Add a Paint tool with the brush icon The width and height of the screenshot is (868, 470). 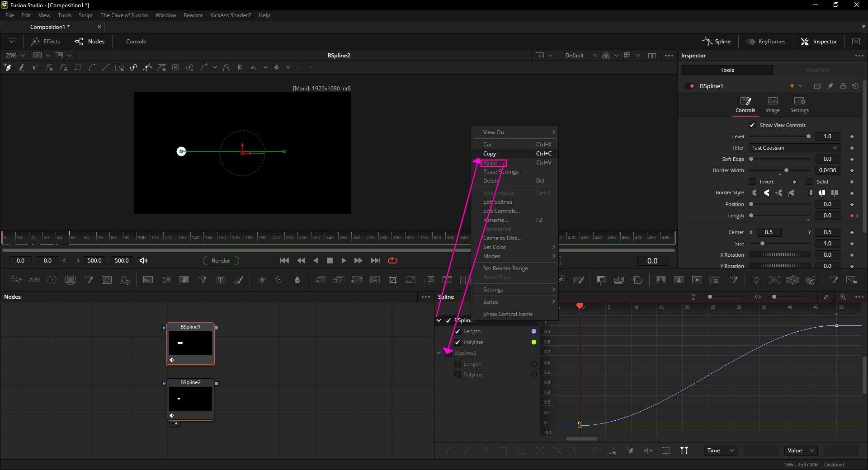click(x=239, y=280)
